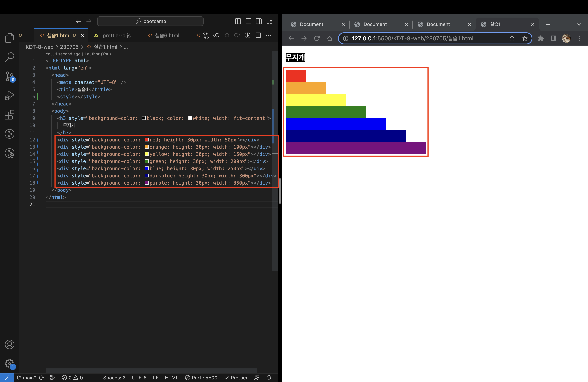Open notifications bell in status bar
The image size is (588, 382).
(269, 378)
